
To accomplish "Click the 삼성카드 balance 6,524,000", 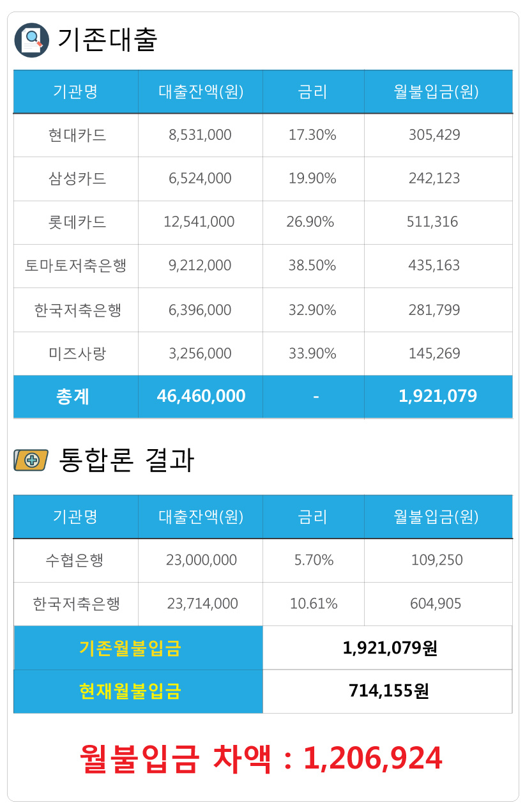I will tap(201, 178).
